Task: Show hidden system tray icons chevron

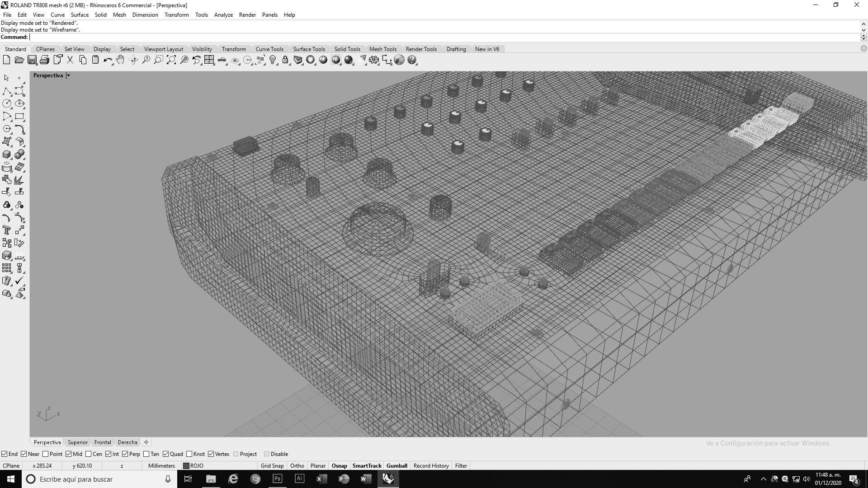Action: (763, 479)
